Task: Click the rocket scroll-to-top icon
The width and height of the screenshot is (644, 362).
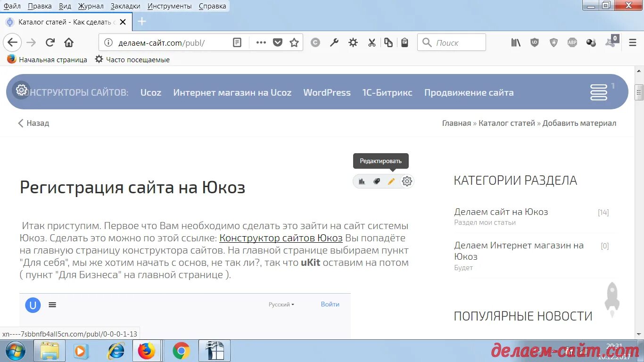Action: [612, 299]
